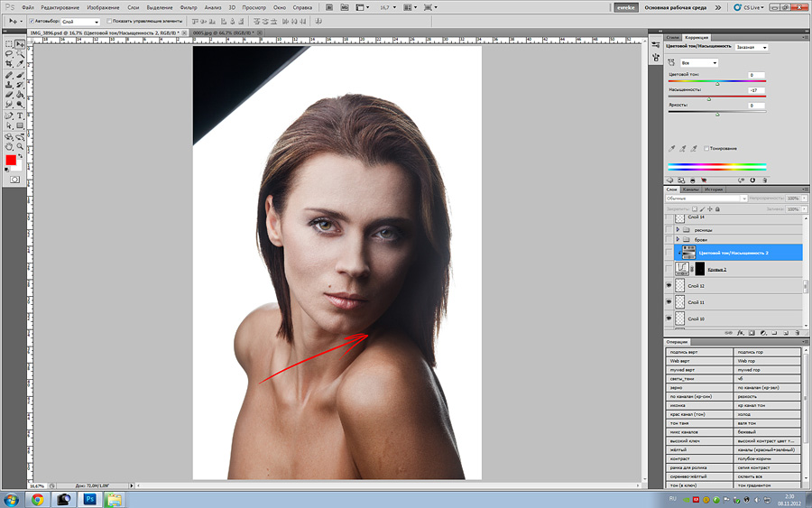This screenshot has width=812, height=508.
Task: Click the Насыщенность slider handle
Action: point(709,99)
